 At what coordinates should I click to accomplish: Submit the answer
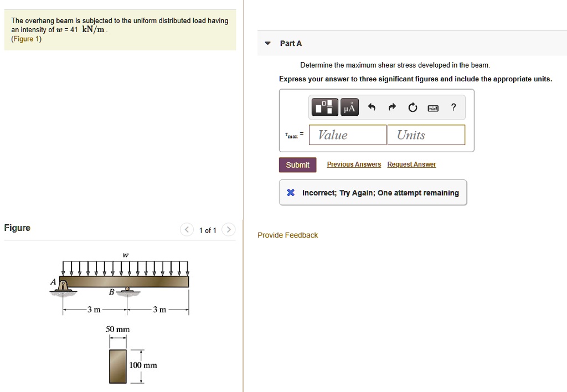[x=297, y=164]
